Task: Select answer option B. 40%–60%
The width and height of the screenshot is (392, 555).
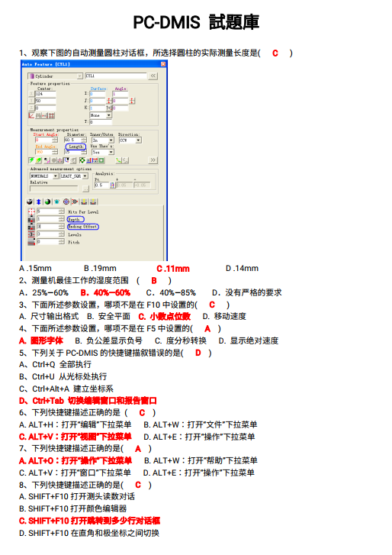Action: click(105, 292)
